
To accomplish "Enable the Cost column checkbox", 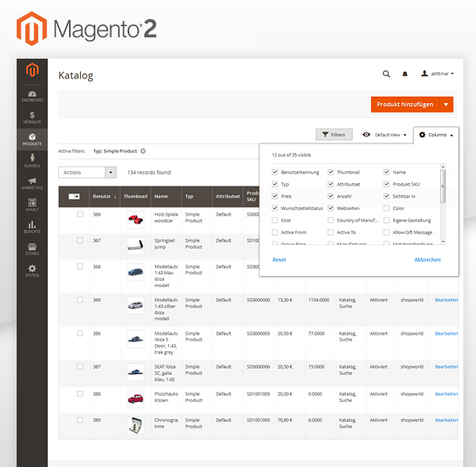I will point(274,220).
